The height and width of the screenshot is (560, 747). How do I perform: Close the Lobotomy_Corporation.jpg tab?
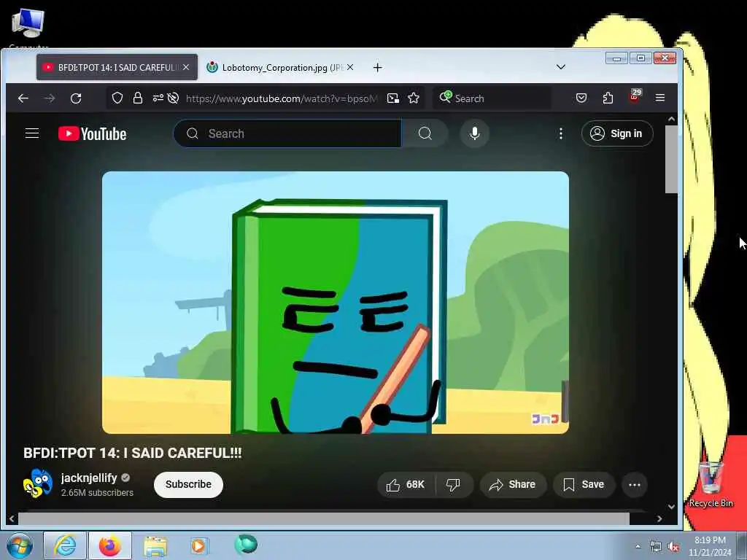[350, 68]
